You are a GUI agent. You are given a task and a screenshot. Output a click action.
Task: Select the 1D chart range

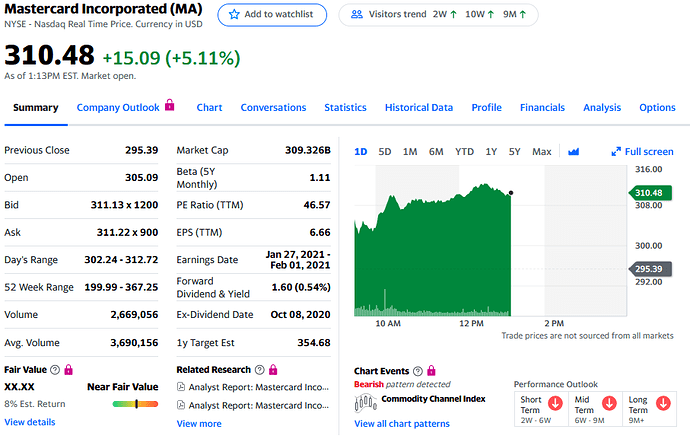[361, 152]
